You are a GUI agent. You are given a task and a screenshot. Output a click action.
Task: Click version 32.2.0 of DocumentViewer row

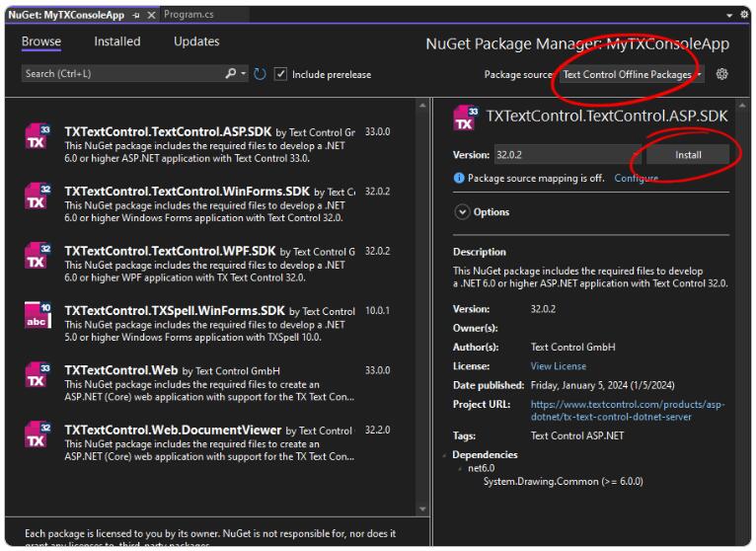point(378,430)
